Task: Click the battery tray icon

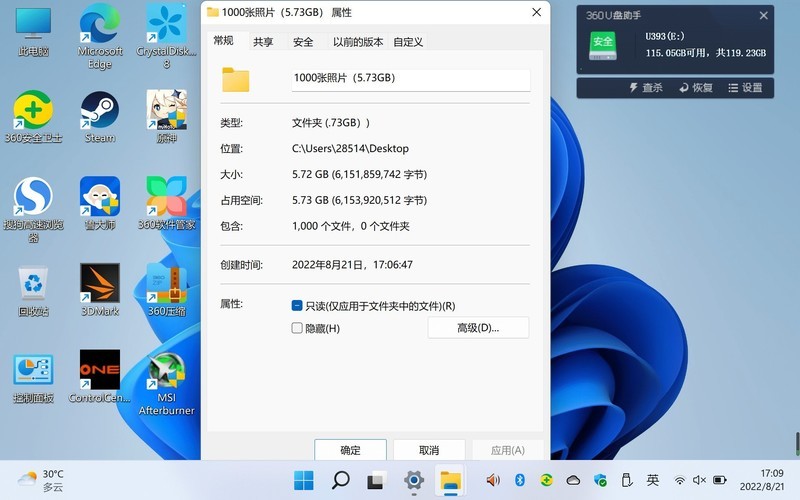Action: coord(719,480)
